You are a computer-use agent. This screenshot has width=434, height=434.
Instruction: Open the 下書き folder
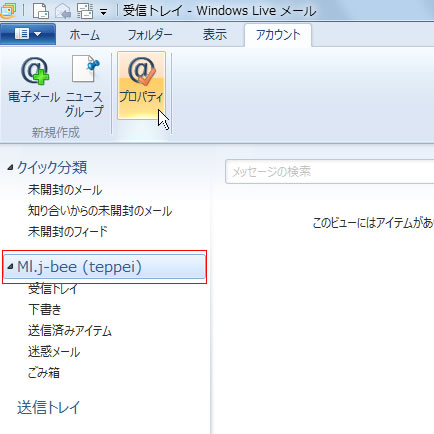tap(45, 309)
